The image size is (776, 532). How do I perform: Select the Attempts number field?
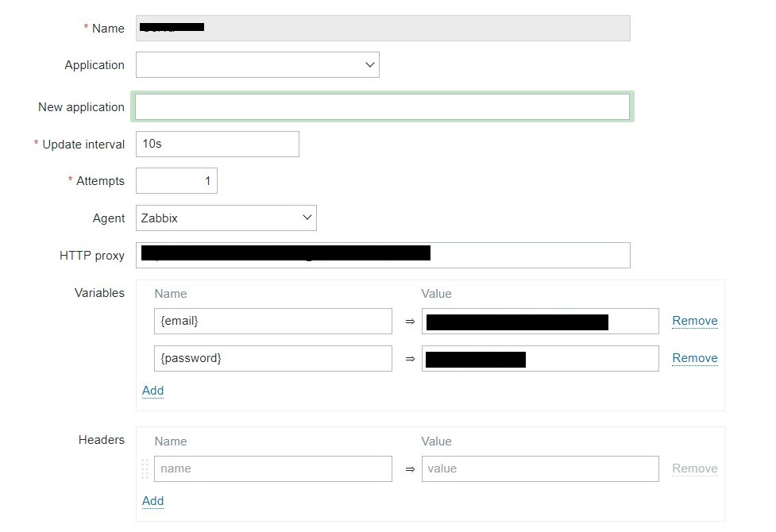click(x=176, y=181)
